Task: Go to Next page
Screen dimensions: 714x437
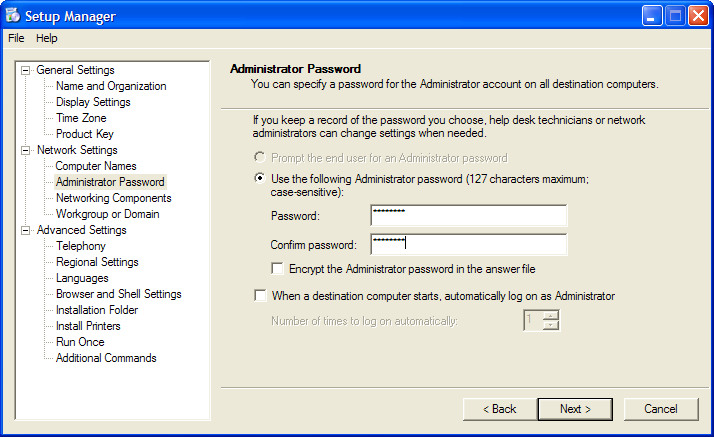Action: point(575,409)
